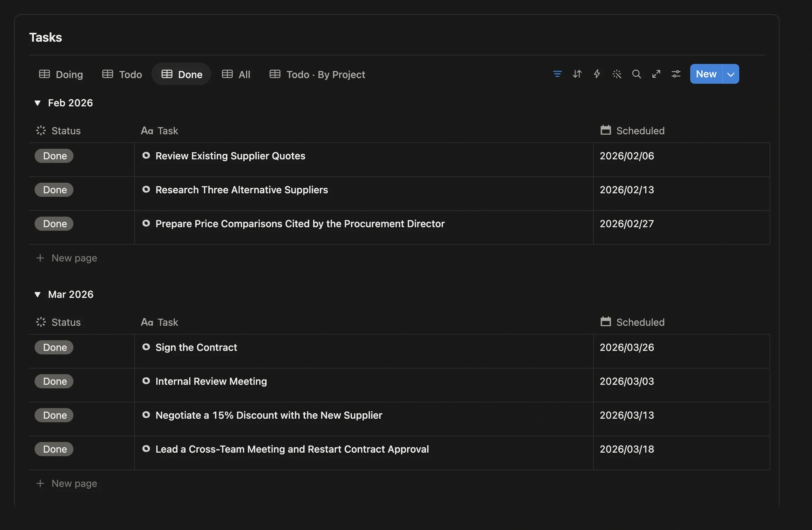Click the sort arrows icon
This screenshot has width=812, height=530.
(577, 74)
